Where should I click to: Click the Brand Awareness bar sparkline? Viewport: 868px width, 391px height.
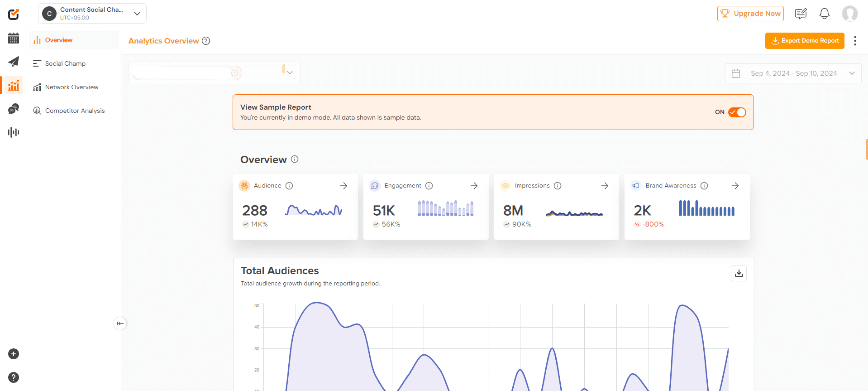[x=706, y=208]
